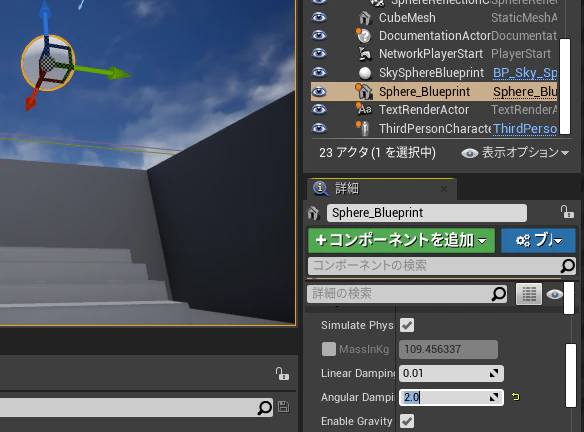
Task: Click the Sphere_Blueprint row actor icon
Action: pyautogui.click(x=364, y=92)
